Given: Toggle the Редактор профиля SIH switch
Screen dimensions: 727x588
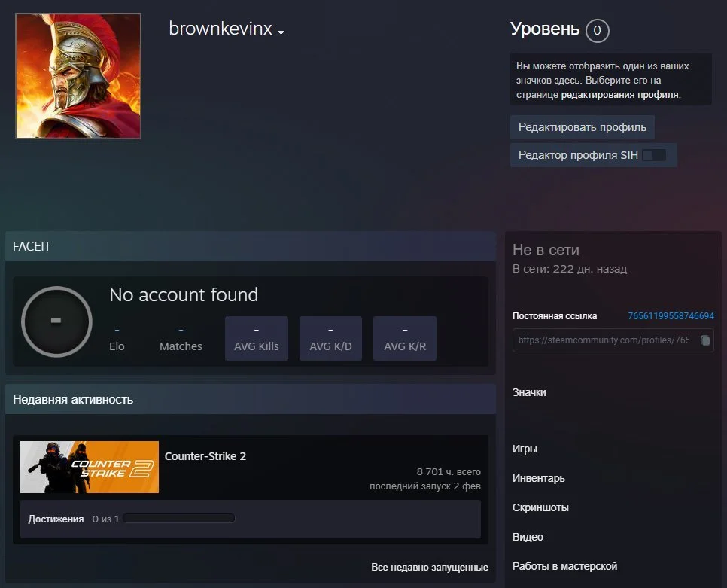Looking at the screenshot, I should click(654, 155).
